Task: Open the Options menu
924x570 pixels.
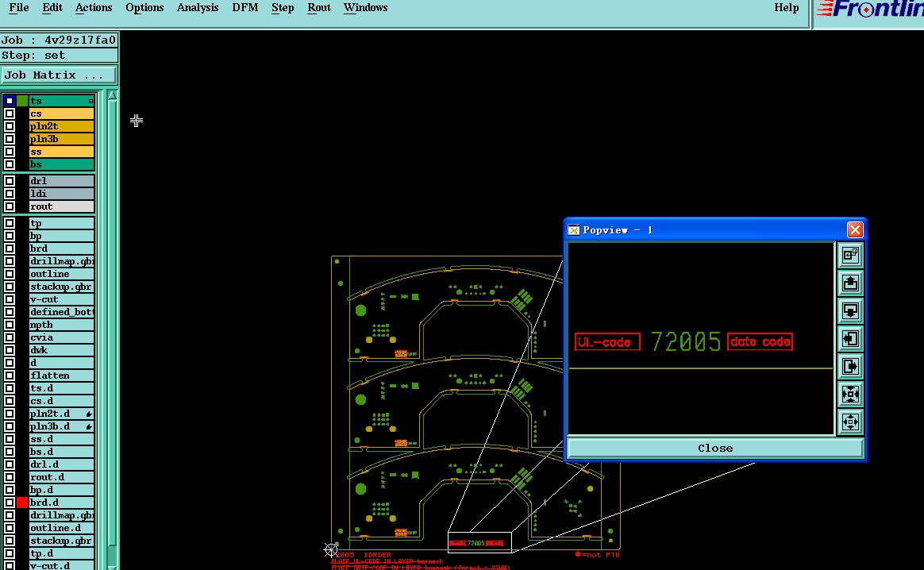Action: 144,8
